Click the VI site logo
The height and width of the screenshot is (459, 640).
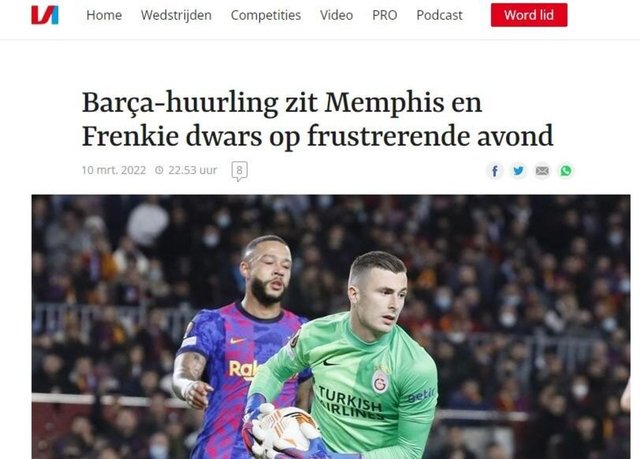point(45,15)
